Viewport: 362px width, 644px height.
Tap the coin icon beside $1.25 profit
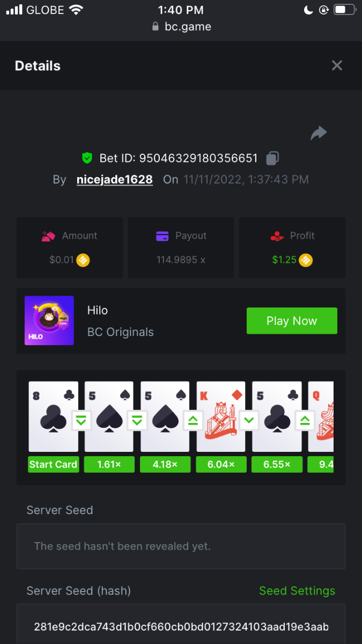click(x=306, y=260)
